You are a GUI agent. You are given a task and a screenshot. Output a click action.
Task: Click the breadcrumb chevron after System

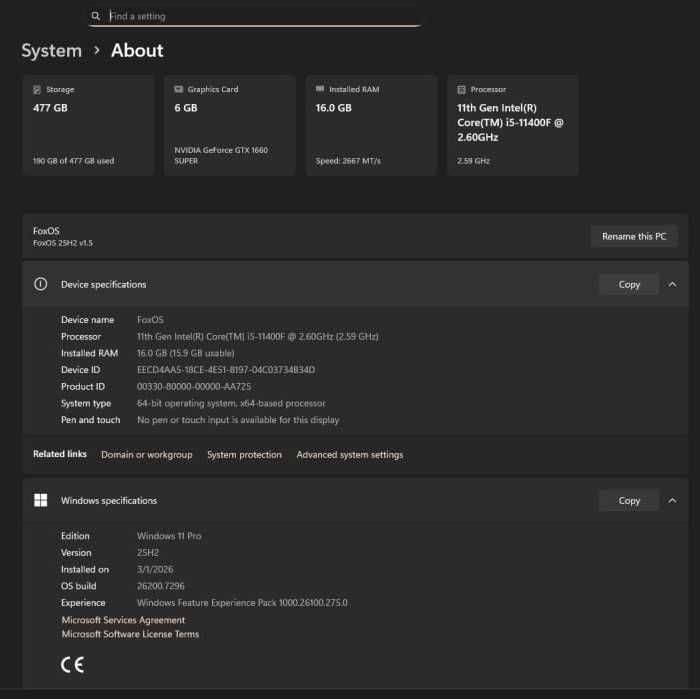point(97,49)
